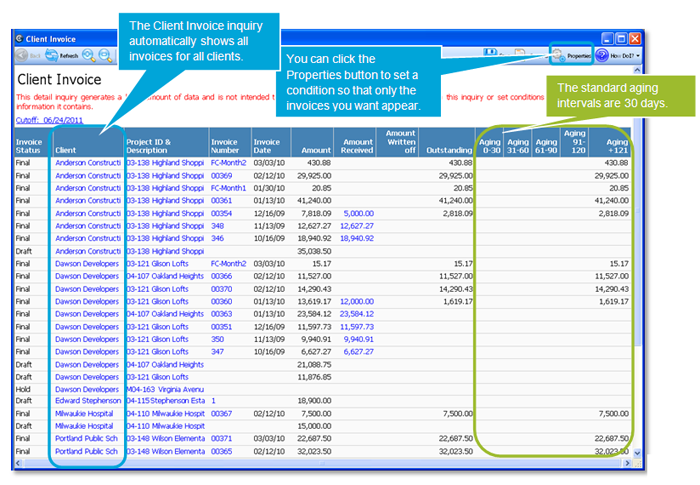Open Edward Stephenson client link
Screen dimensions: 700x485
[x=87, y=400]
